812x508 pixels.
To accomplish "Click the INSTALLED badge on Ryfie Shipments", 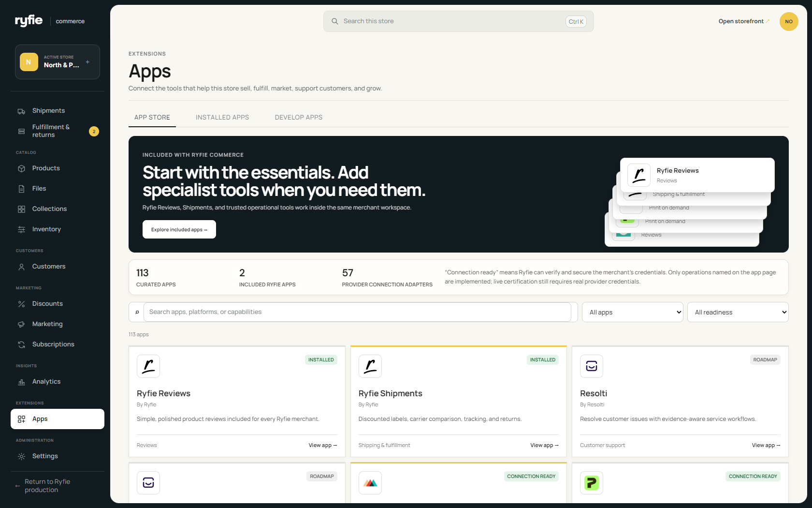I will pos(543,360).
